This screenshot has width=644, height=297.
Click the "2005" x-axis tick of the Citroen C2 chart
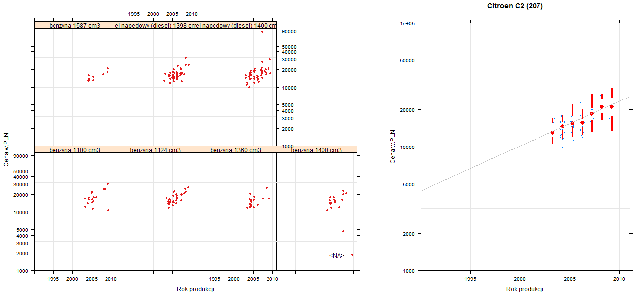coord(570,279)
